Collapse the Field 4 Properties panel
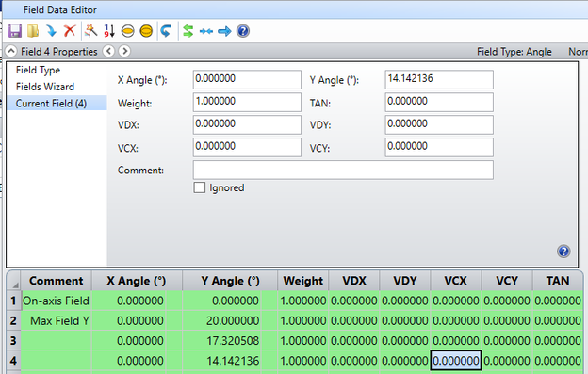Image resolution: width=588 pixels, height=374 pixels. click(x=11, y=51)
